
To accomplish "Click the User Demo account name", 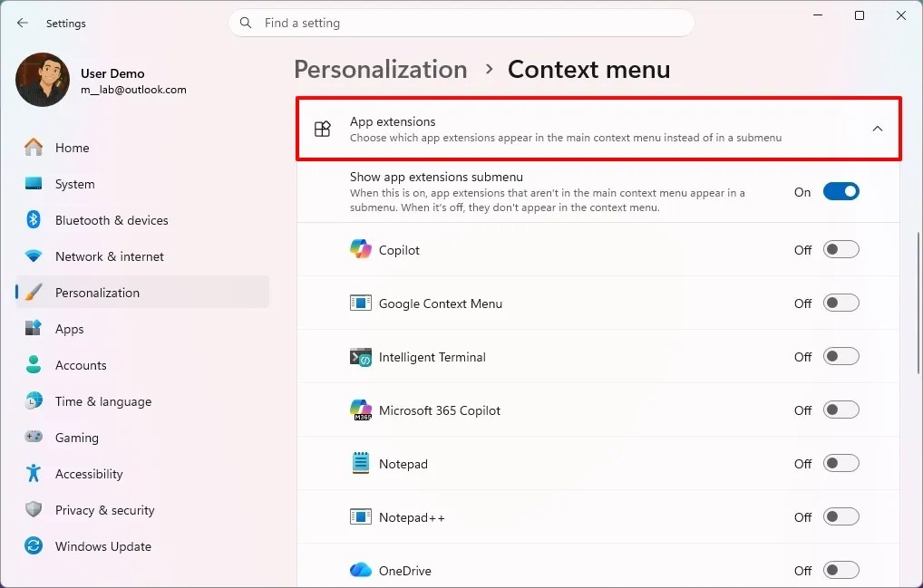I will 112,73.
